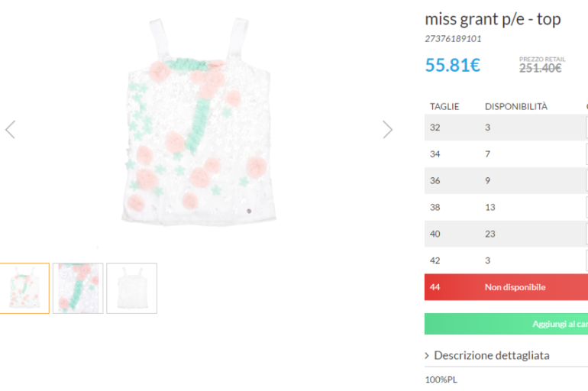This screenshot has height=391, width=588.
Task: Show next product image with right arrow
Action: click(x=387, y=129)
